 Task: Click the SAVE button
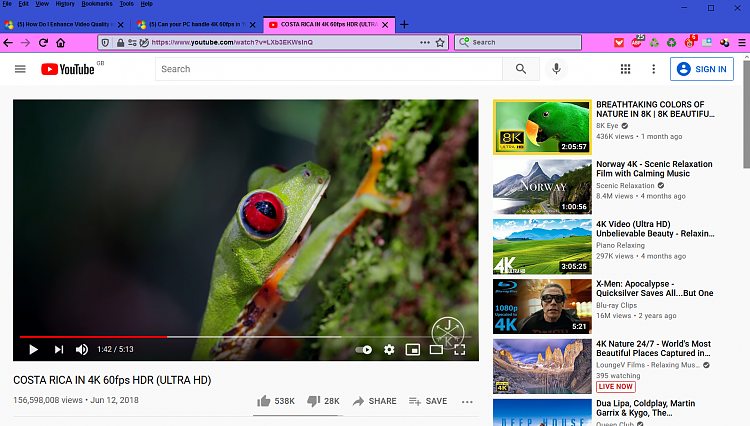pos(428,401)
